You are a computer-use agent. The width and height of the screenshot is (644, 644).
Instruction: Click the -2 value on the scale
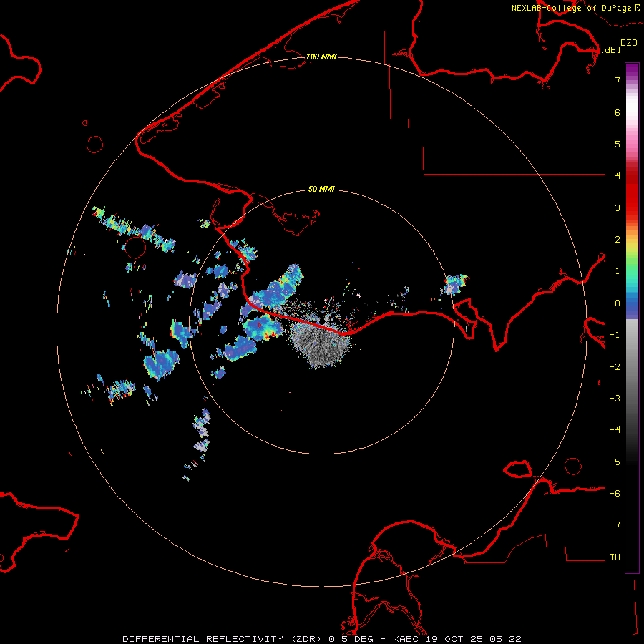pyautogui.click(x=615, y=367)
